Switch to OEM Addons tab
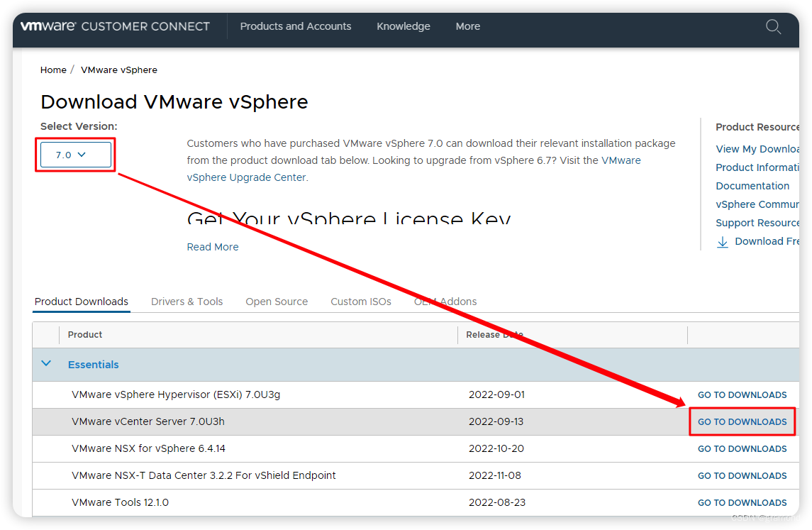812x530 pixels. (x=445, y=302)
